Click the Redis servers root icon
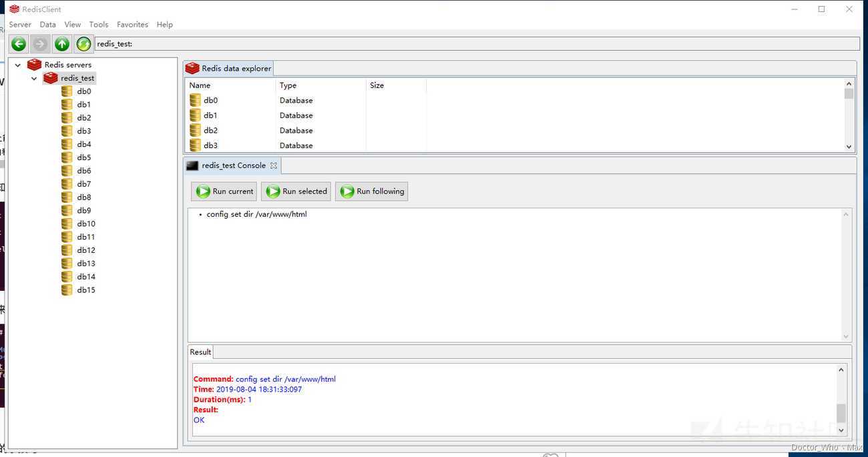Screen dimensions: 868x457 click(34, 65)
